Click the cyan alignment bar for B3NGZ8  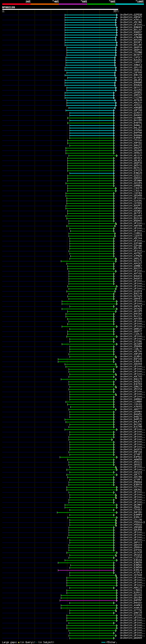[92, 173]
